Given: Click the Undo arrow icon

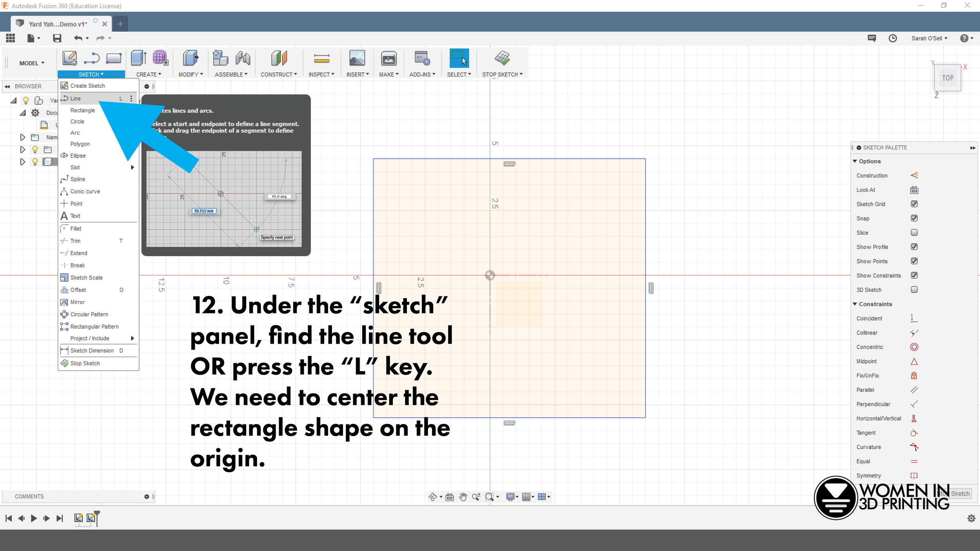Looking at the screenshot, I should click(78, 38).
